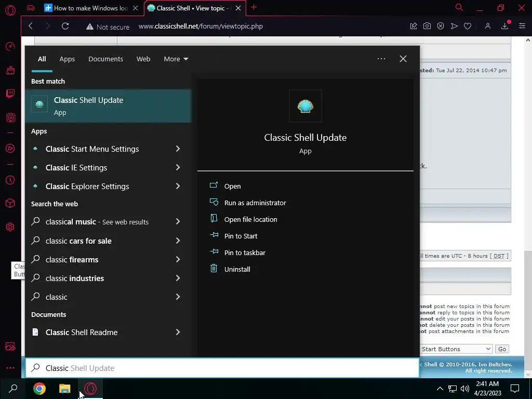Open History clock icon in sidebar
532x399 pixels.
10,180
